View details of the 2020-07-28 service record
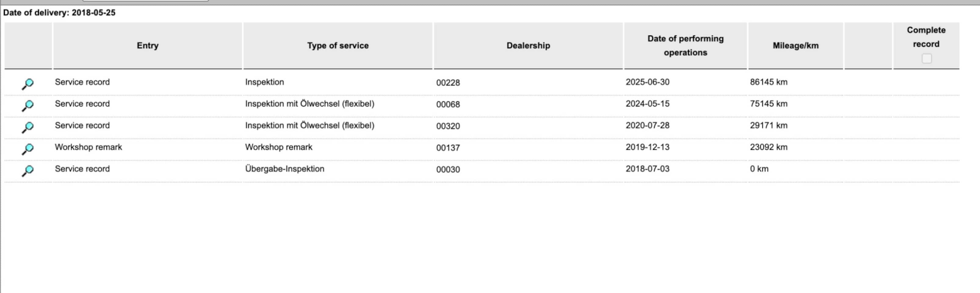 pos(27,127)
